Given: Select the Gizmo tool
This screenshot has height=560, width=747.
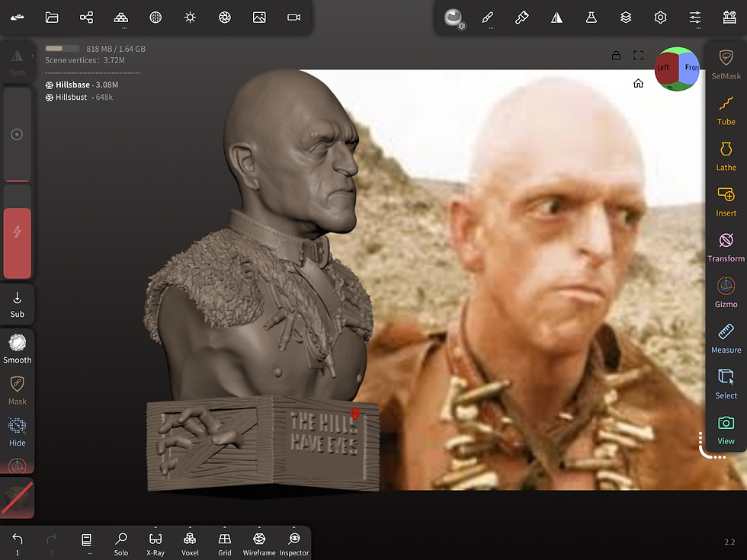Looking at the screenshot, I should click(x=726, y=293).
